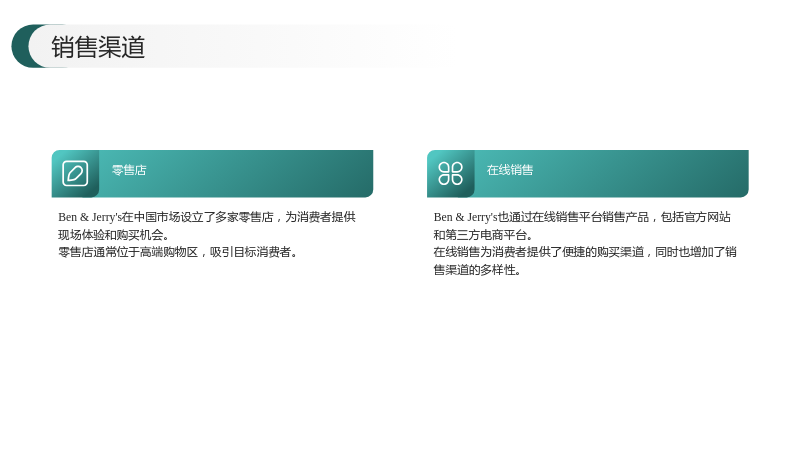Click the Ben & Jerry's text under 零售店

90,217
